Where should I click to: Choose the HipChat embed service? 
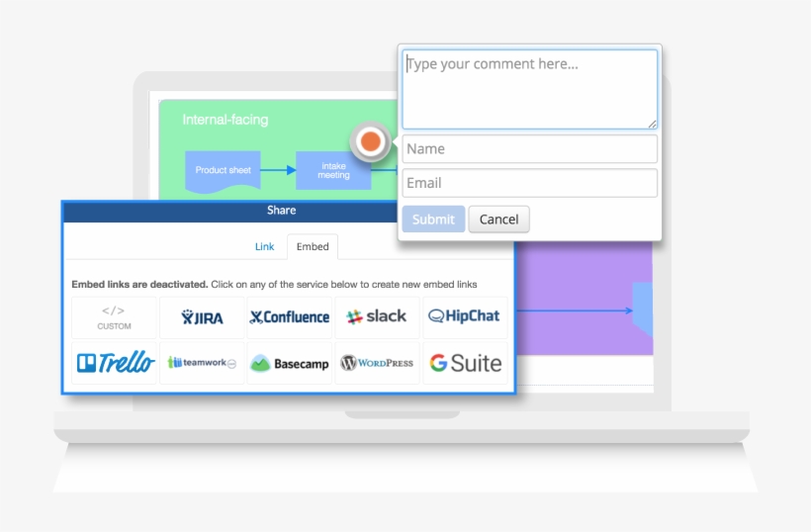pyautogui.click(x=464, y=317)
